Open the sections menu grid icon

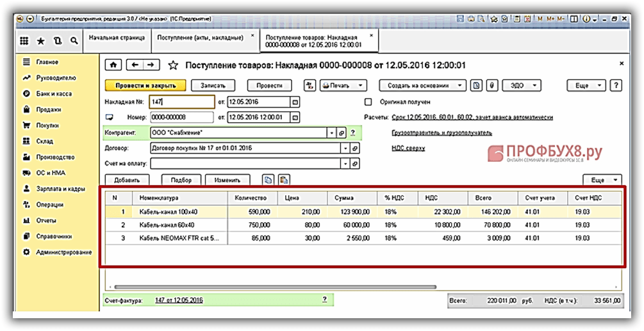point(24,40)
